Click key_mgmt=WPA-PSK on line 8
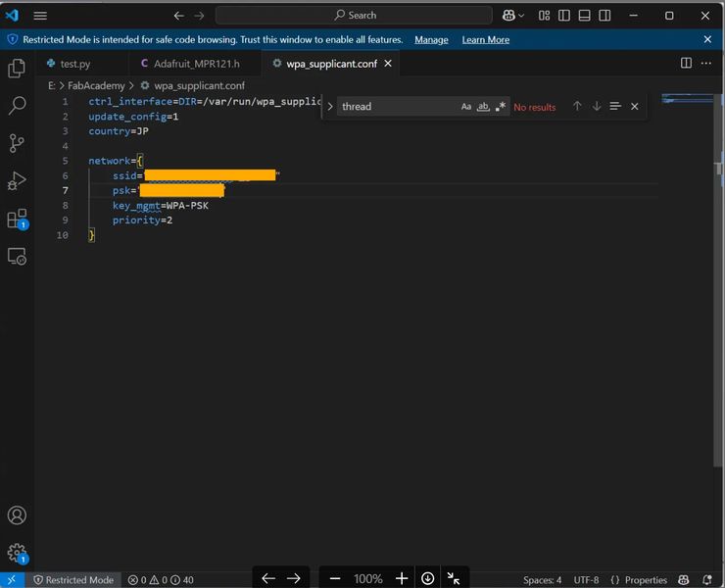Viewport: 725px width, 588px height. [161, 206]
